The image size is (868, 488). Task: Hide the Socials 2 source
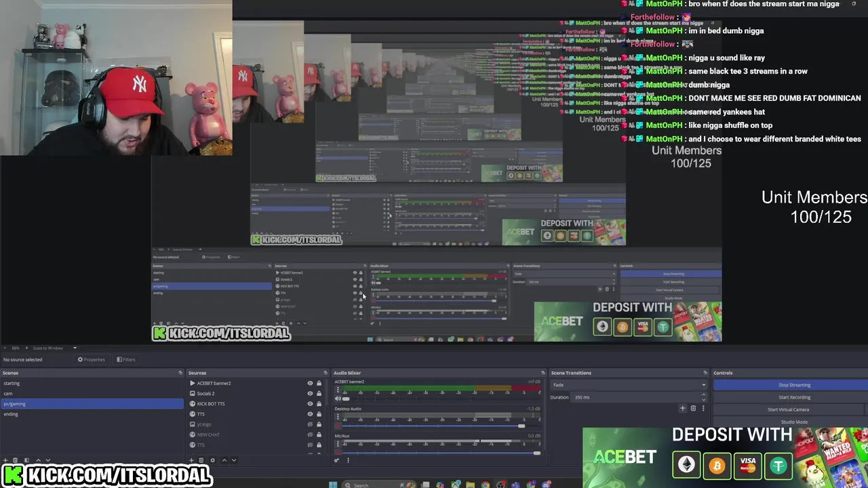[x=310, y=393]
